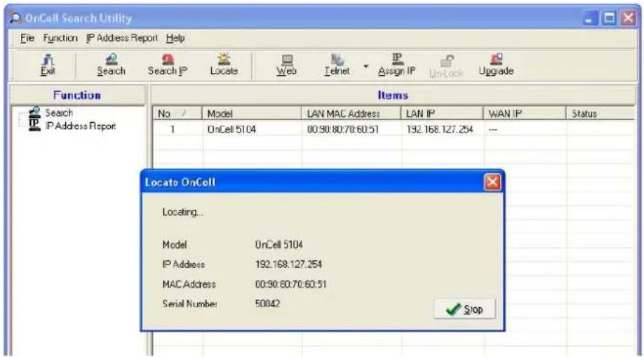Click the Status column header
The height and width of the screenshot is (357, 644).
[601, 114]
